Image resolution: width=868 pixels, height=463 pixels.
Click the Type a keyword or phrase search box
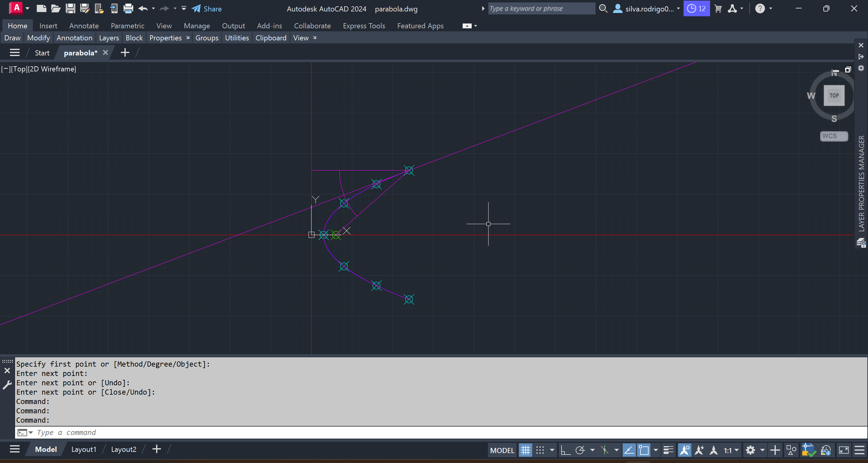(542, 8)
